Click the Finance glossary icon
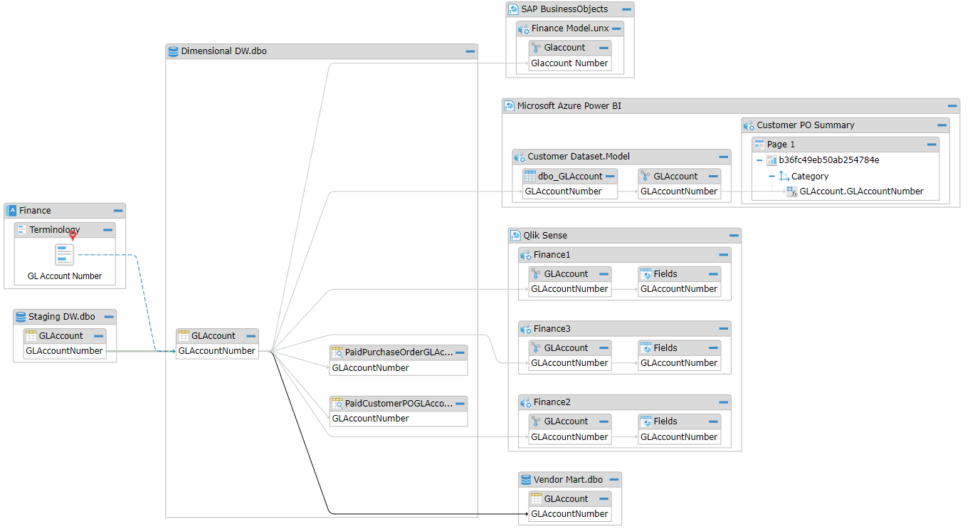 tap(11, 211)
